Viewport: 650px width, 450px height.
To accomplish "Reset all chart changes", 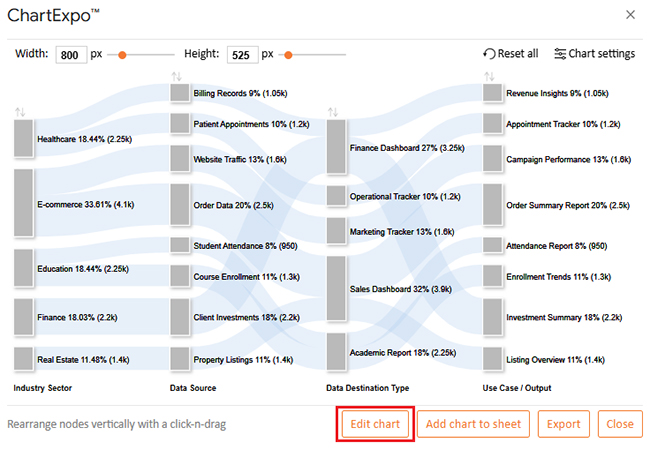I will tap(510, 54).
